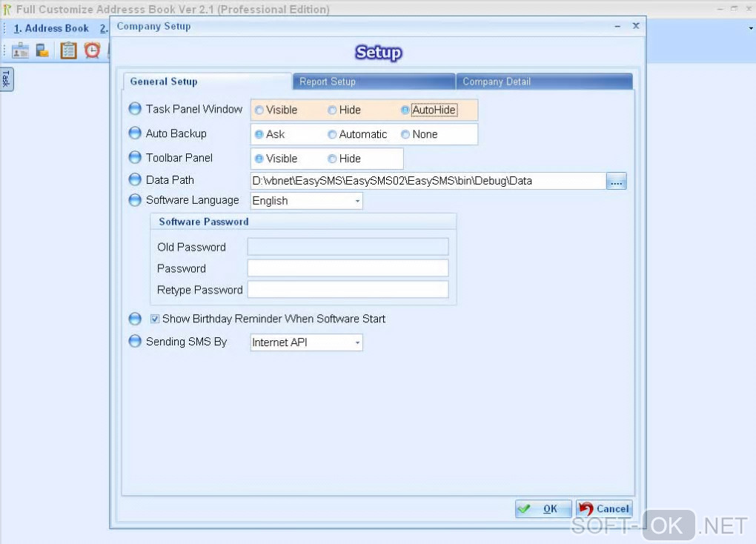This screenshot has height=544, width=756.
Task: Open the 1. Address Book menu
Action: tap(51, 28)
